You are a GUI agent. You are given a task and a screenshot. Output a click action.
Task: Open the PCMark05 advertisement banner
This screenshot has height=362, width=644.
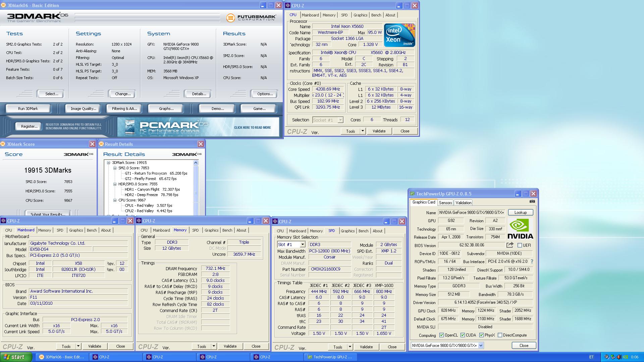(198, 127)
